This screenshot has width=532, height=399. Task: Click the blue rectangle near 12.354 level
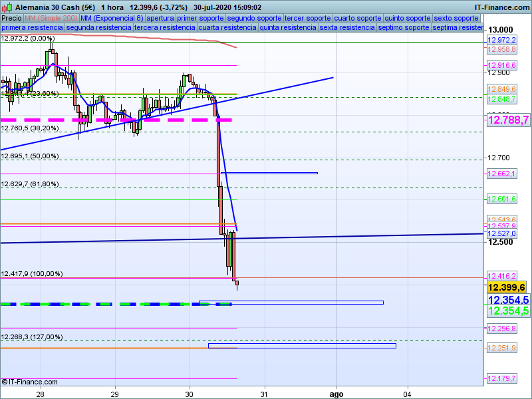(291, 303)
